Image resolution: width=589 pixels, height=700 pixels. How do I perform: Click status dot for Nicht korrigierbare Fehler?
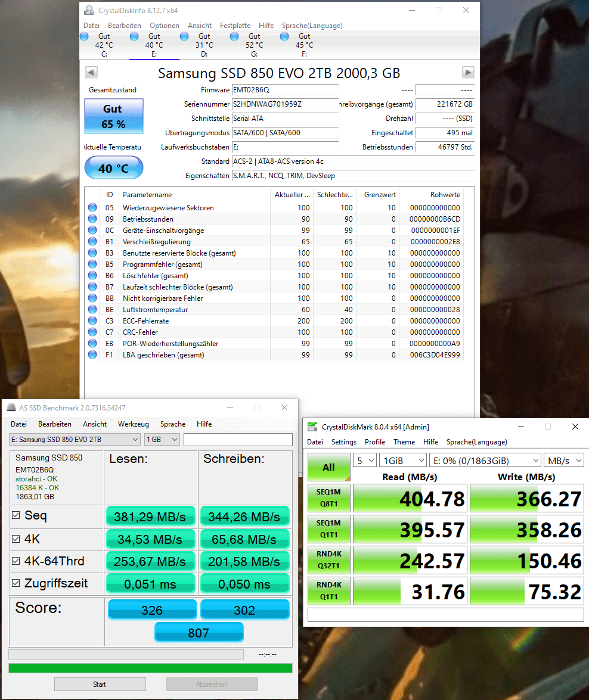pos(92,298)
